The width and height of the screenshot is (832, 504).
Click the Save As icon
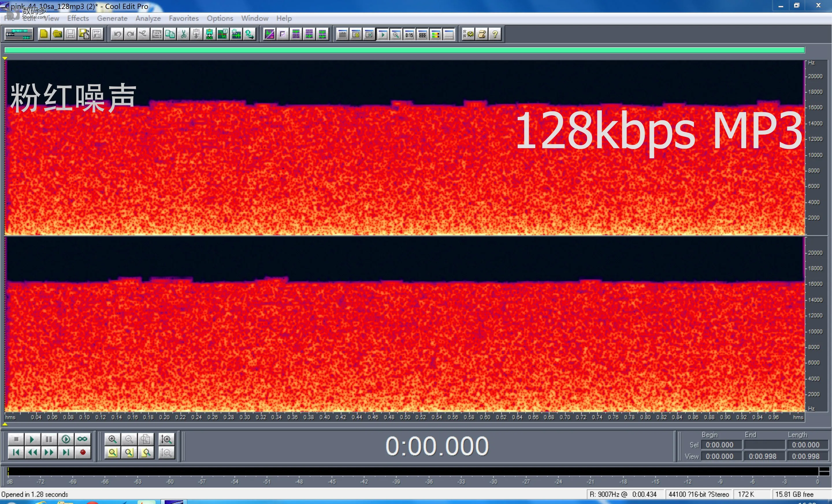(83, 34)
